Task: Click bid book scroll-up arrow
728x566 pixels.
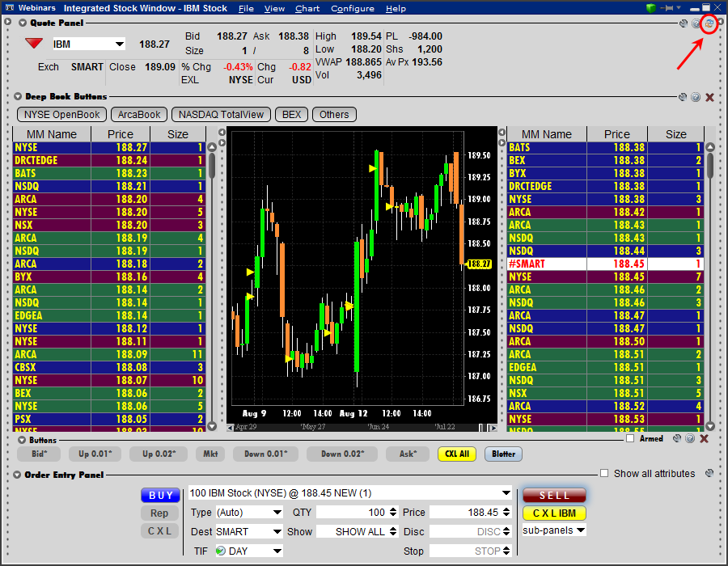Action: coord(212,147)
